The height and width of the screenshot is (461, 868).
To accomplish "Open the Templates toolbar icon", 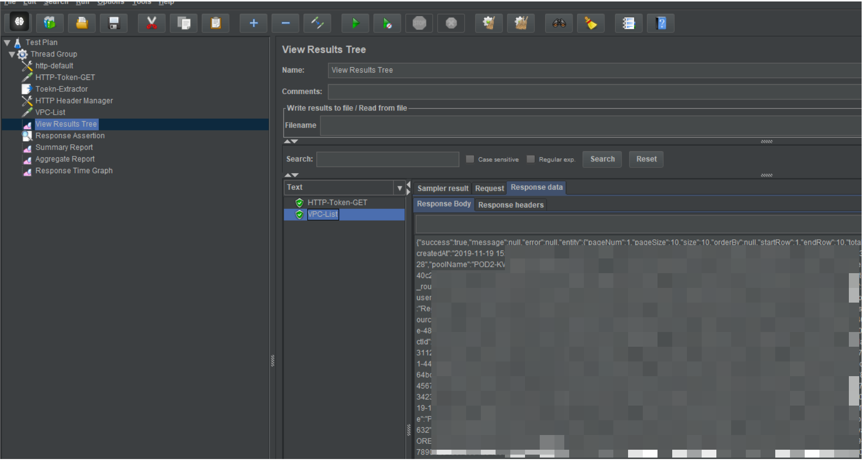I will [50, 23].
